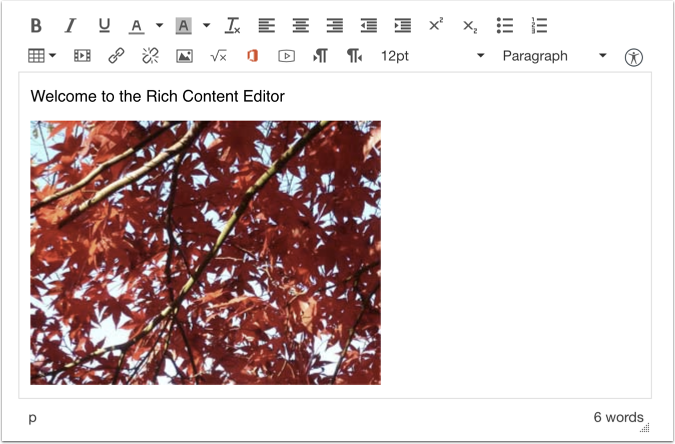Open the math equation editor
Screen dimensions: 675x444
click(218, 56)
